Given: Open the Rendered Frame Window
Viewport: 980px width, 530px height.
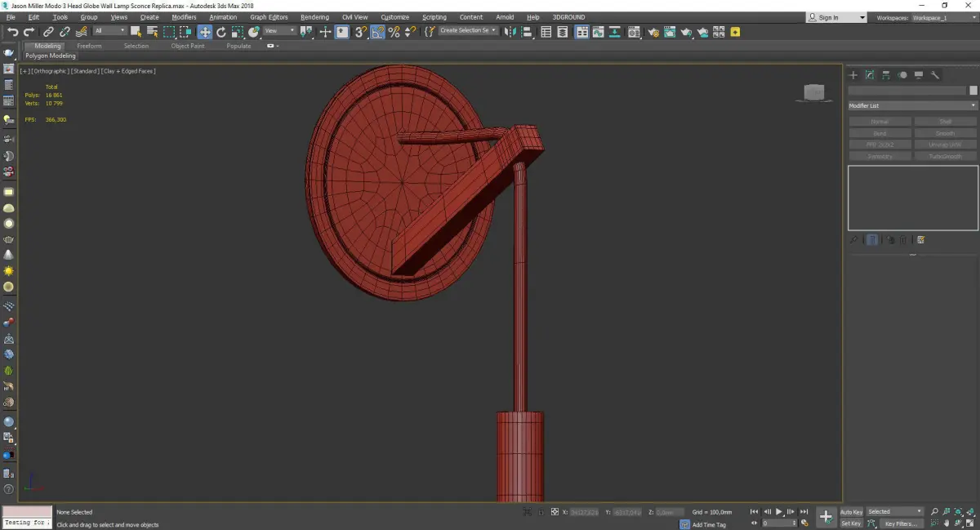Looking at the screenshot, I should (x=670, y=32).
